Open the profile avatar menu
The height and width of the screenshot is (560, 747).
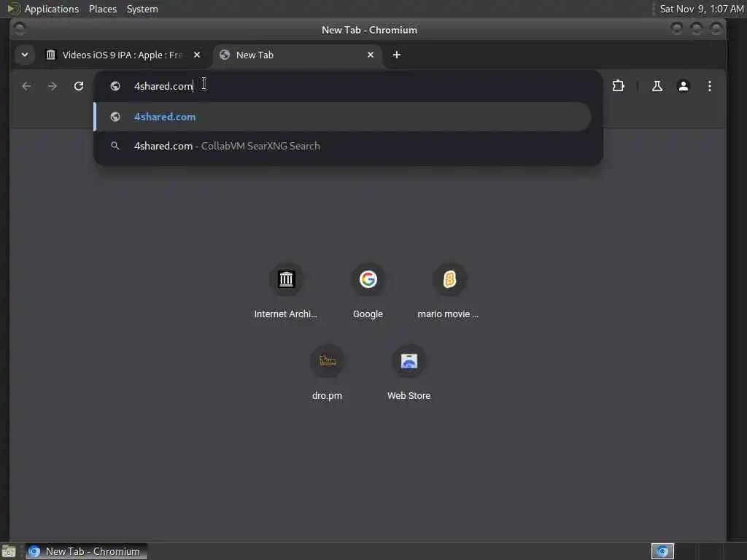pos(683,86)
